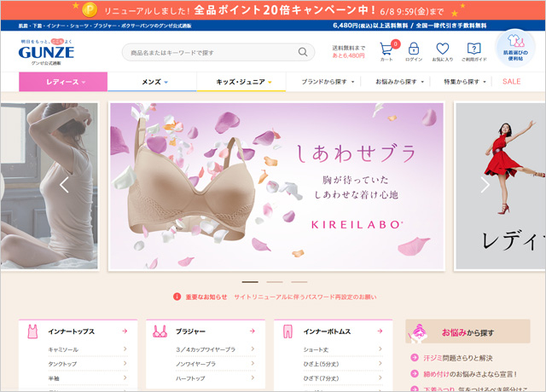Open favorites heart icon
Screen dimensions: 546x392
tap(443, 49)
